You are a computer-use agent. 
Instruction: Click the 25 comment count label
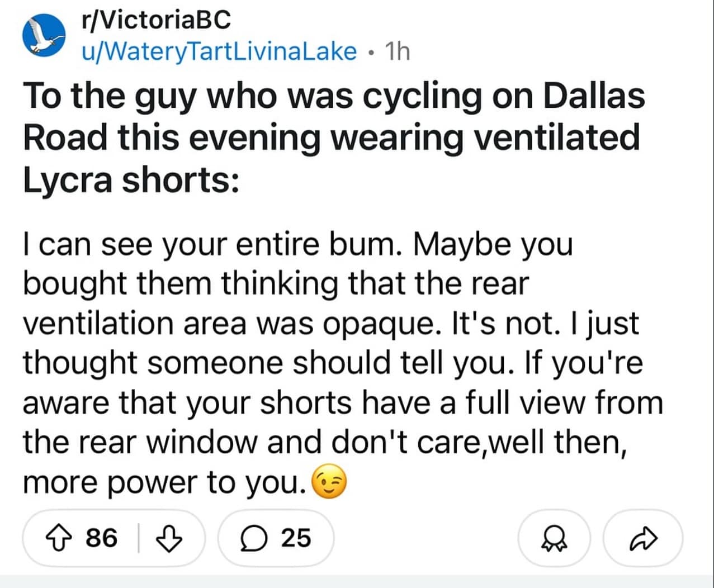tap(295, 539)
